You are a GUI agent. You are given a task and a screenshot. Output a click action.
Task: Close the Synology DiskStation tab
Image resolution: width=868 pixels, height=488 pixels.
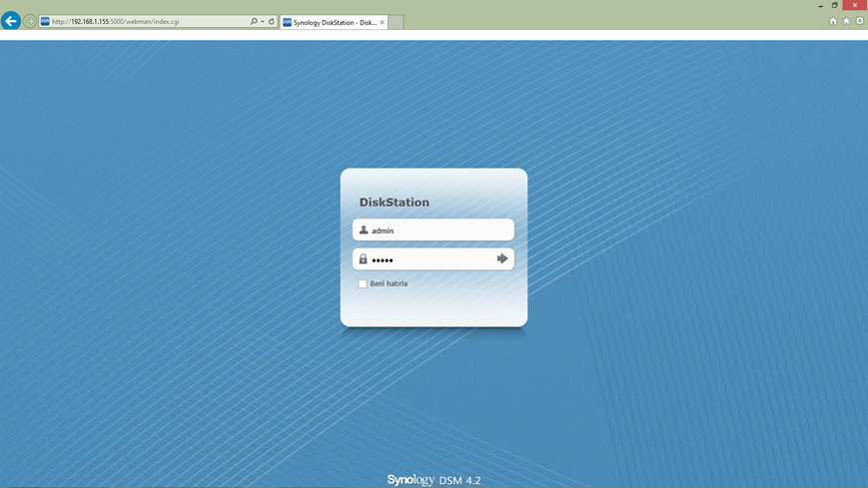(382, 22)
